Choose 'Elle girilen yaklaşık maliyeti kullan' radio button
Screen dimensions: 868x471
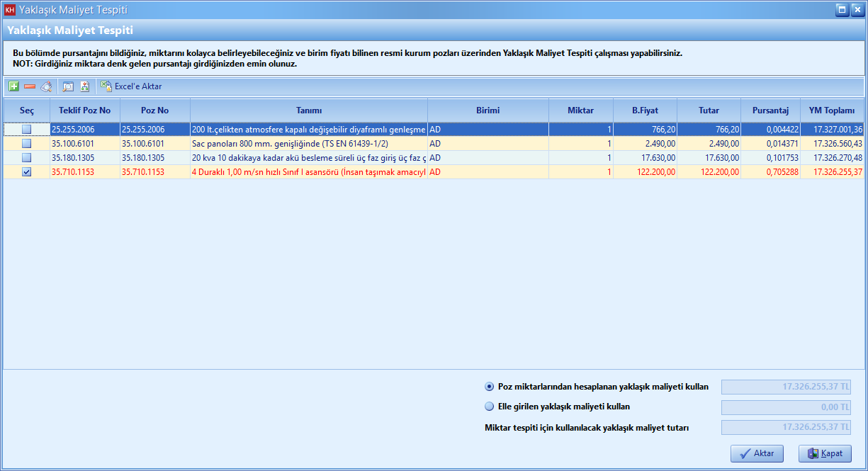[x=489, y=407]
